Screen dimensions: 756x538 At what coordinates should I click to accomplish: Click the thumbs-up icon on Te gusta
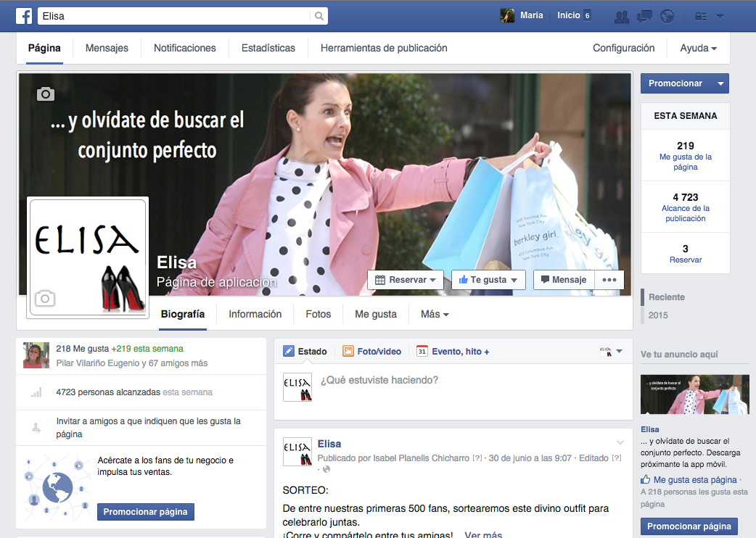coord(464,279)
